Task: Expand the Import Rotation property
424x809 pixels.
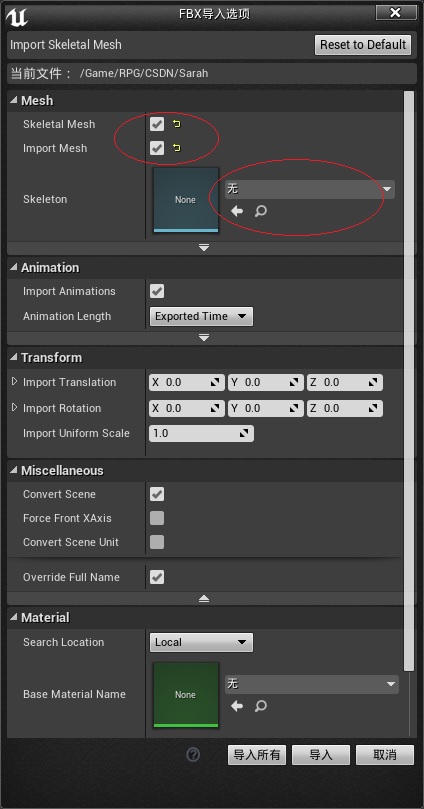Action: pyautogui.click(x=14, y=408)
